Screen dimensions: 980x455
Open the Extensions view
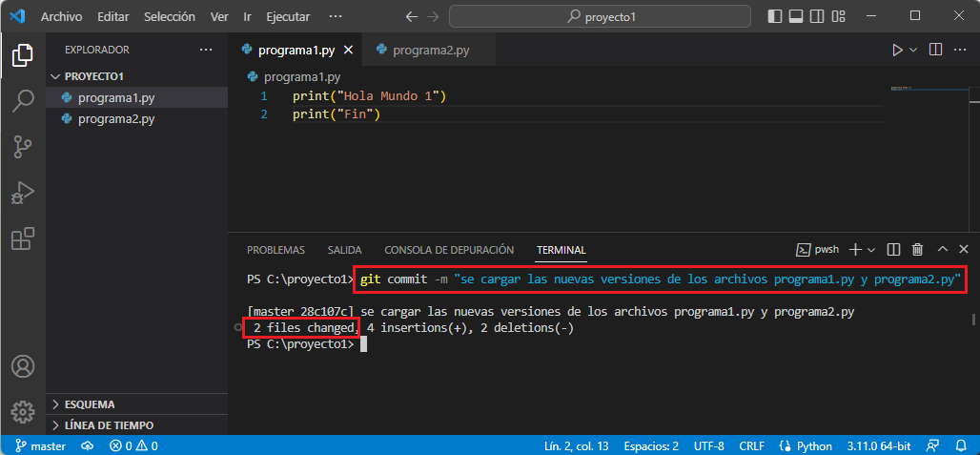click(x=23, y=238)
